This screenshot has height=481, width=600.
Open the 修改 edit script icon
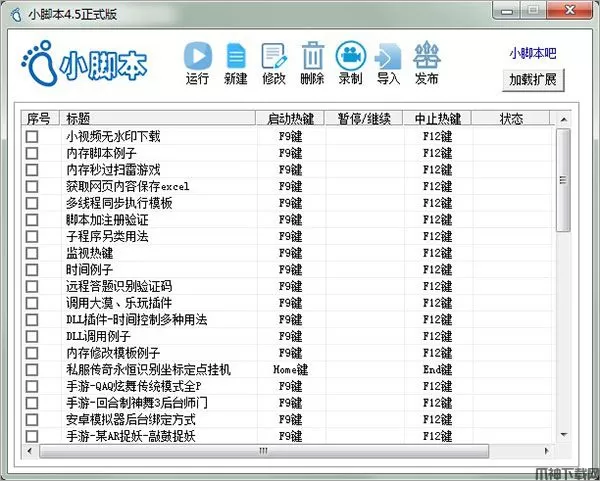(274, 63)
